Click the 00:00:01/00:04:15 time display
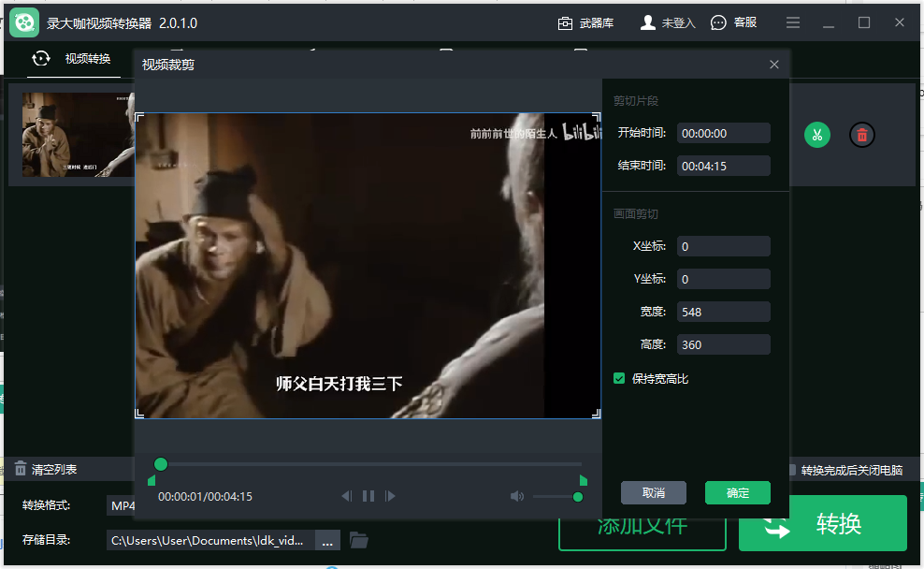The image size is (924, 569). pos(205,497)
